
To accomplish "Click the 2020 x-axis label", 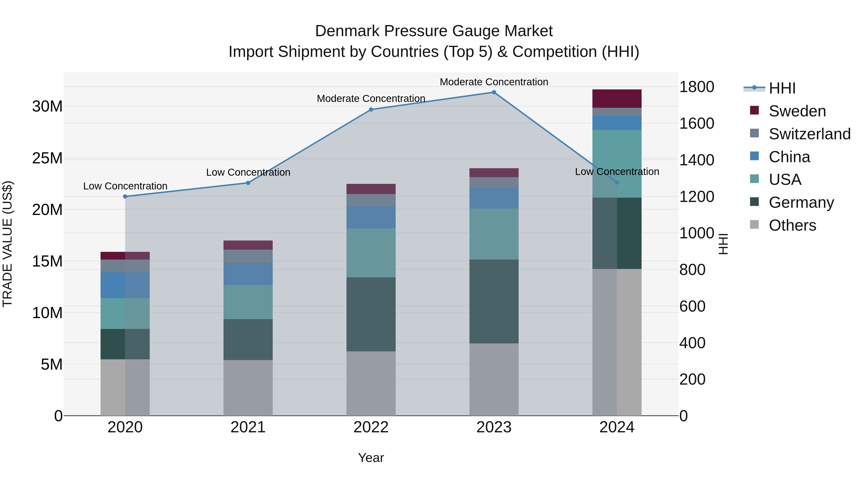I will 125,427.
